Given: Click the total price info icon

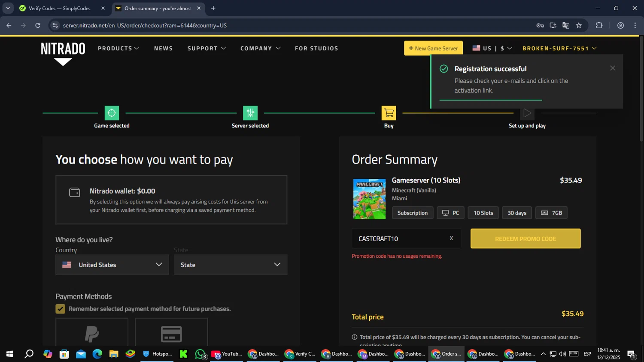Looking at the screenshot, I should pyautogui.click(x=355, y=337).
